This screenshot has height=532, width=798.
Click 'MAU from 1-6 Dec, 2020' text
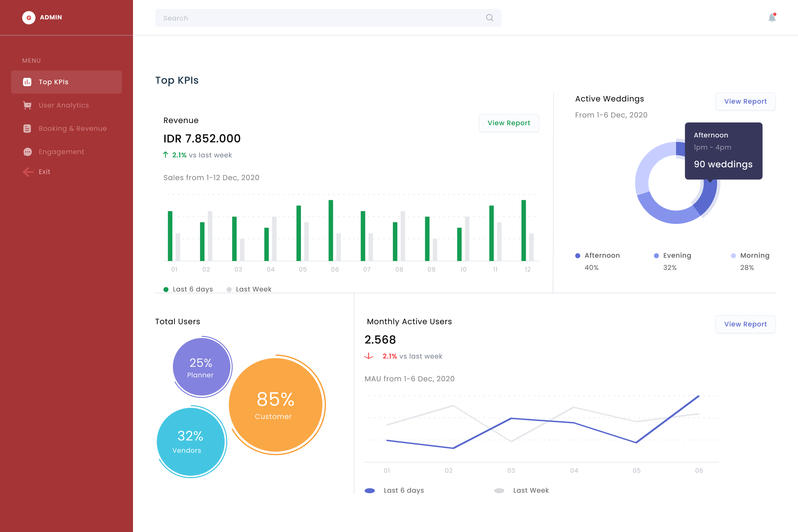[x=409, y=379]
